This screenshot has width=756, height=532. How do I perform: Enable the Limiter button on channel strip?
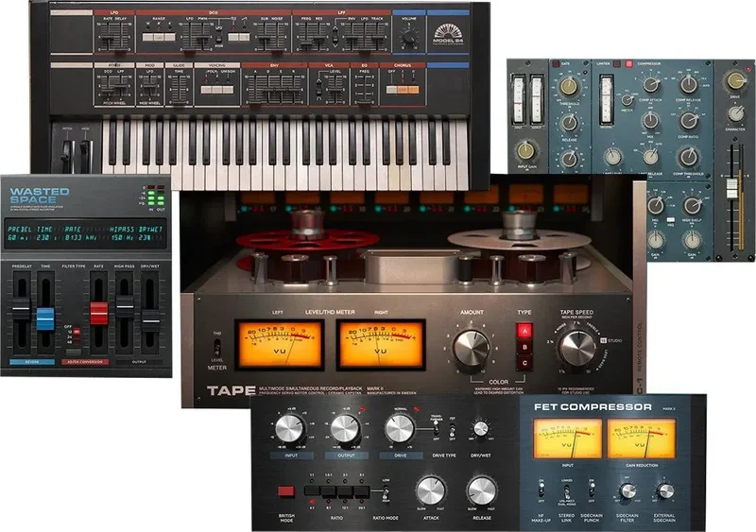[x=616, y=63]
